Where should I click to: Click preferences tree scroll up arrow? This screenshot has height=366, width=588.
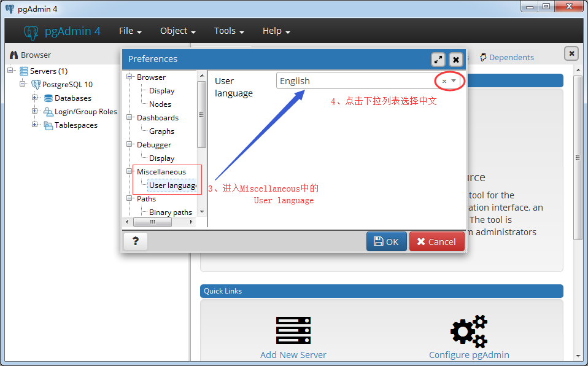pos(202,75)
